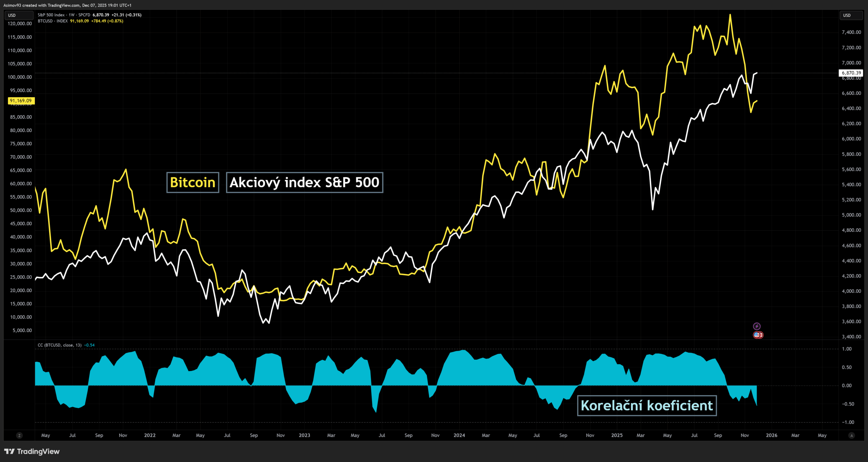This screenshot has width=868, height=462.
Task: Open the right USD currency selector
Action: [851, 15]
